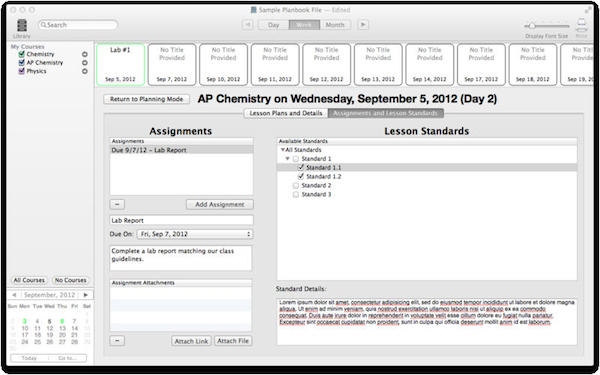
Task: Click day 3 in the mini calendar
Action: coord(24,321)
